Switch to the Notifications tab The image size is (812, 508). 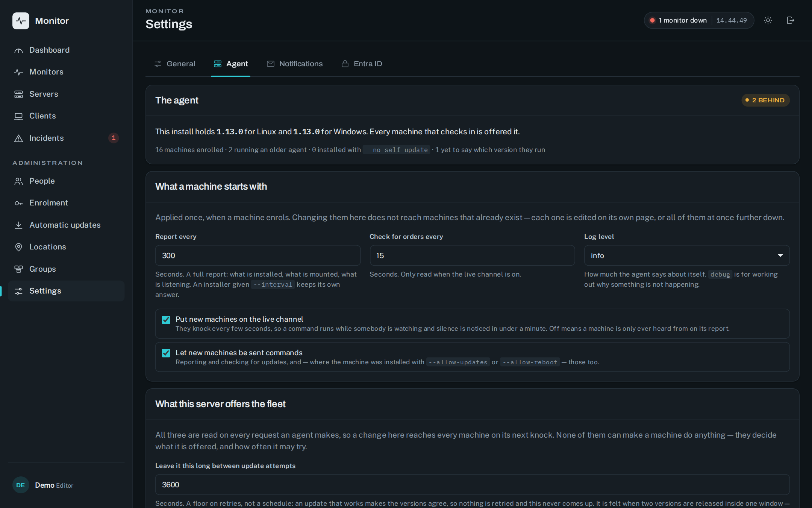pyautogui.click(x=295, y=64)
